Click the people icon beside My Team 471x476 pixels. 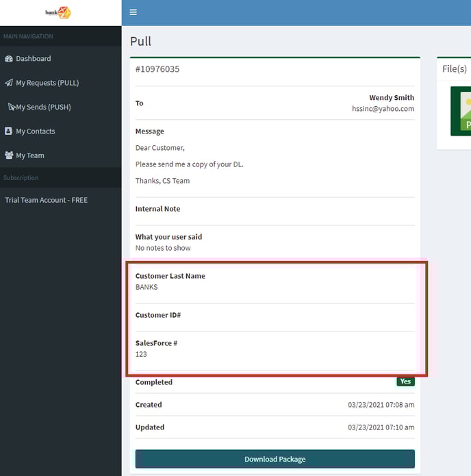pos(9,155)
